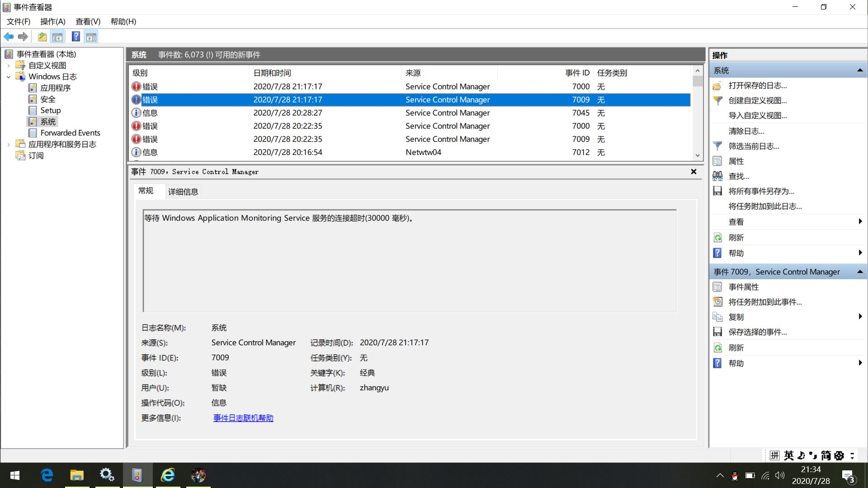Close the event preview pane with X

coord(693,172)
